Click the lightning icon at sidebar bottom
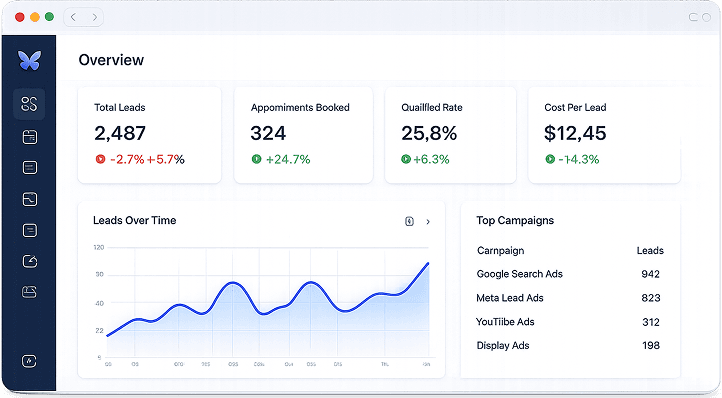Viewport: 722px width, 398px height. tap(29, 361)
